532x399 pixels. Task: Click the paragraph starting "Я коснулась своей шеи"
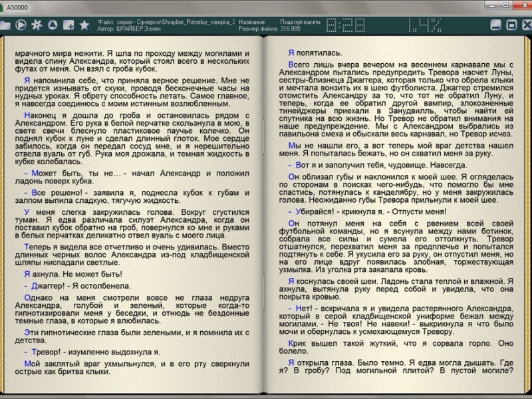[396, 289]
